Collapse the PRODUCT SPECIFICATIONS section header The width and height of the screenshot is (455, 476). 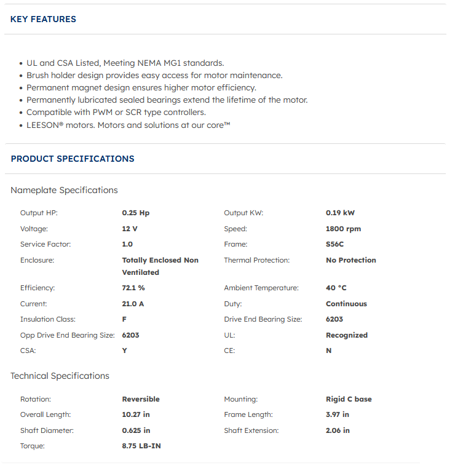pos(73,159)
